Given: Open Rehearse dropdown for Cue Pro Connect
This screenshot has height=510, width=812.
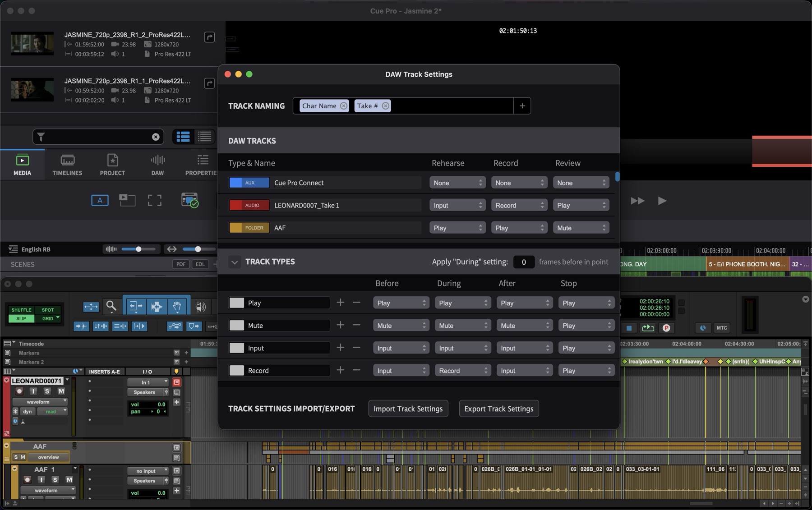Looking at the screenshot, I should tap(457, 183).
